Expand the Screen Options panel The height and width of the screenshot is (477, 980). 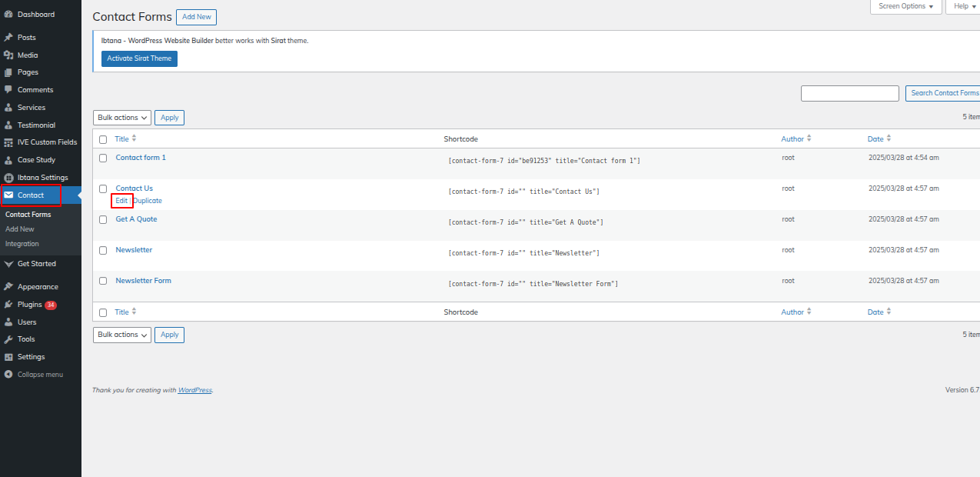905,6
